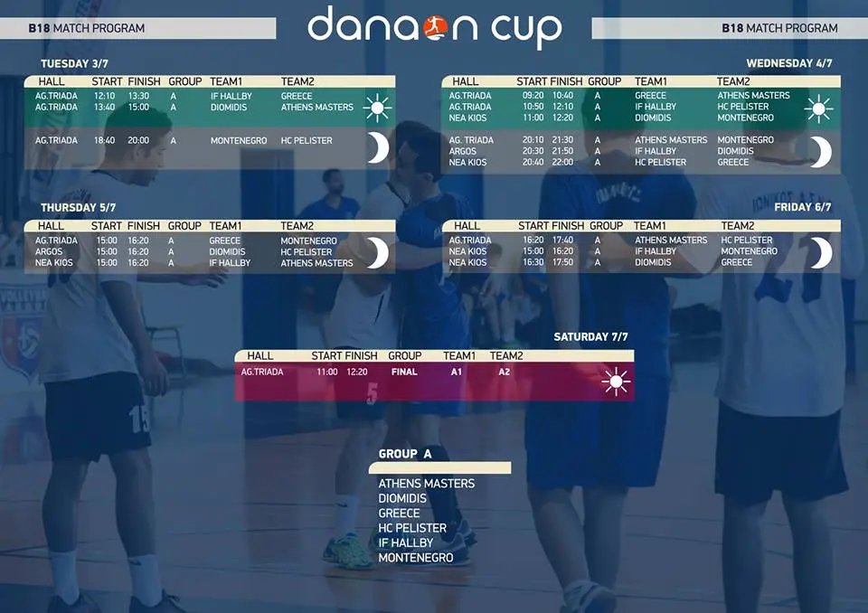Click the sun icon in Tuesday's schedule
This screenshot has width=868, height=613.
point(378,108)
